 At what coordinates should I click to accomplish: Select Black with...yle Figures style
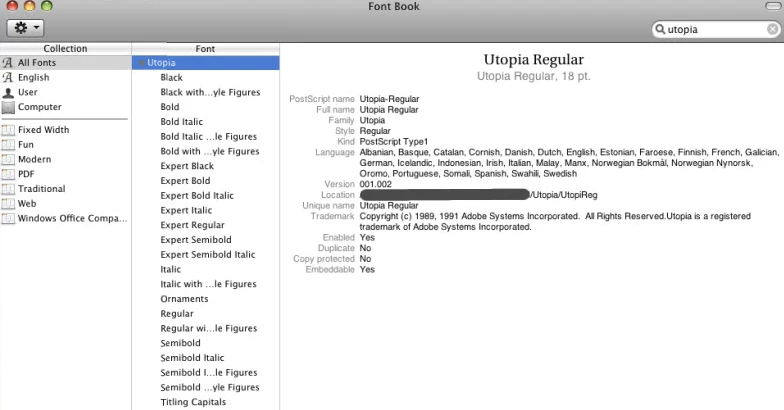tap(210, 92)
